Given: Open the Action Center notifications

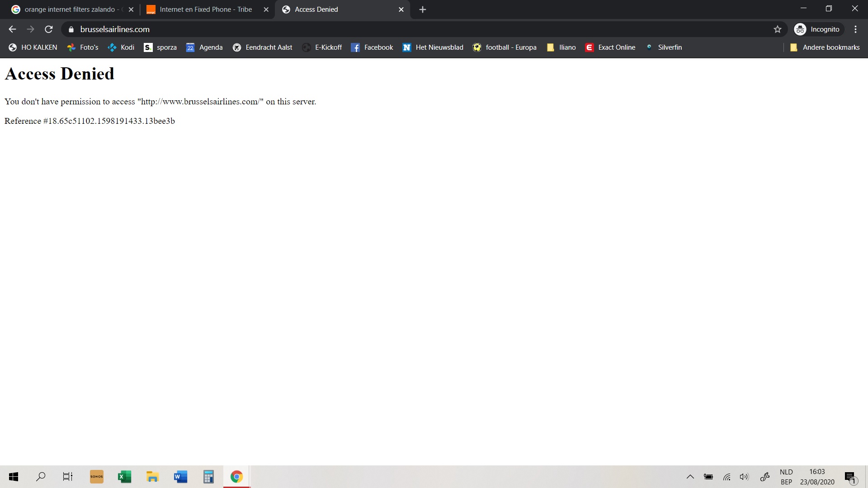Looking at the screenshot, I should click(x=850, y=477).
